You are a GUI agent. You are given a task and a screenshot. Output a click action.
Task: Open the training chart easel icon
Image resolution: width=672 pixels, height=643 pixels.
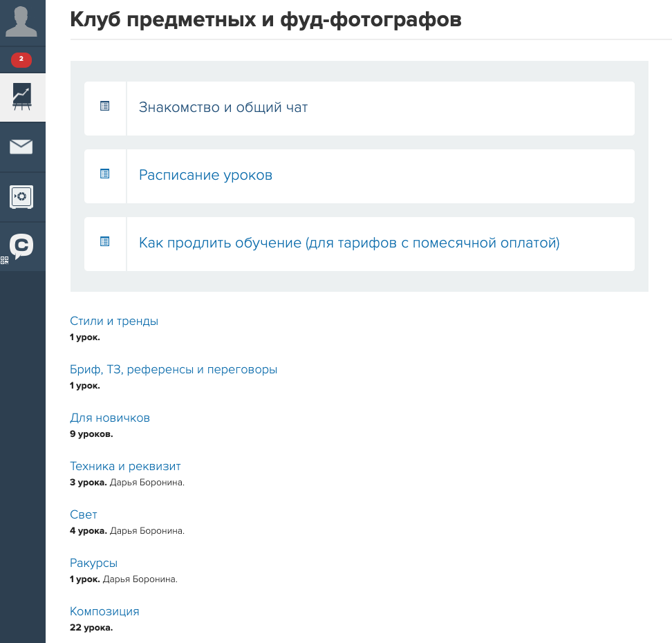point(22,97)
